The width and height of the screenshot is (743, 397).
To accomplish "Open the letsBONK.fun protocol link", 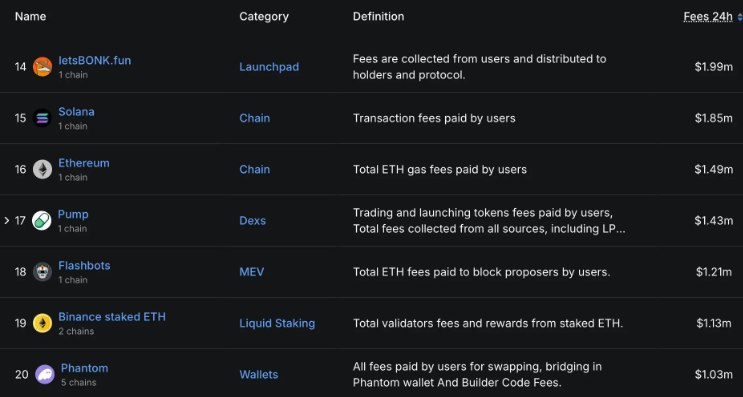I will [95, 61].
